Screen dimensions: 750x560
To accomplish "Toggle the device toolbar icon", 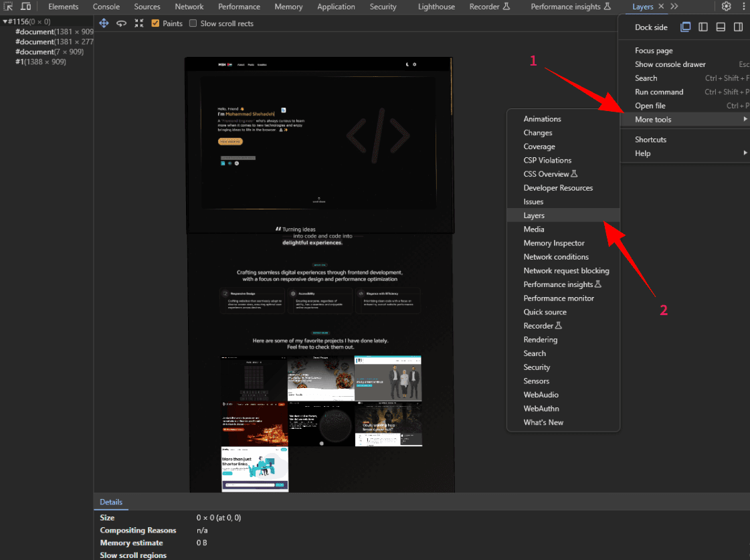I will [x=25, y=7].
